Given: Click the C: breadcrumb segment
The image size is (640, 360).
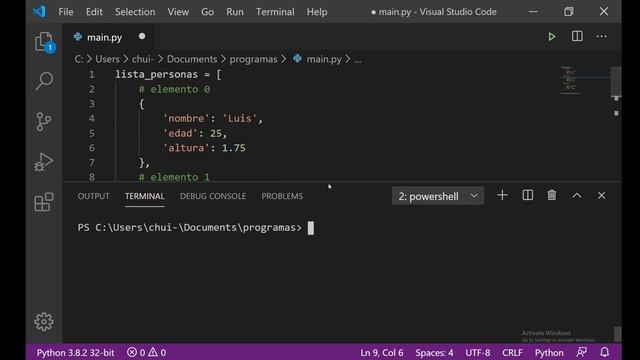Looking at the screenshot, I should tap(78, 59).
